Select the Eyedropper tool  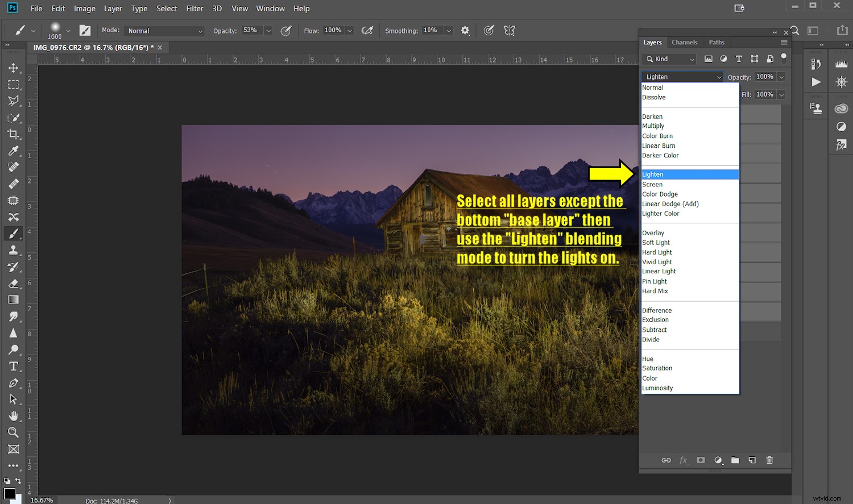[14, 151]
